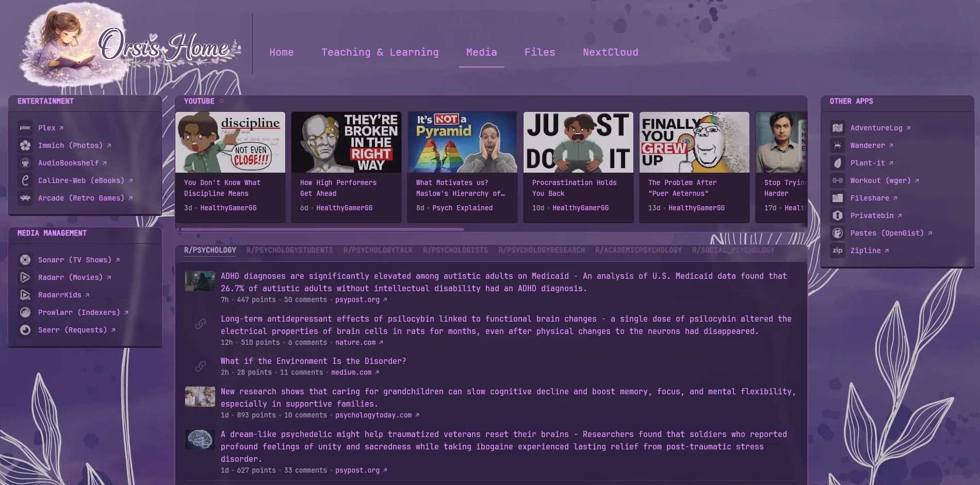
Task: Click link icon beside Environment Disorder post
Action: (x=200, y=366)
